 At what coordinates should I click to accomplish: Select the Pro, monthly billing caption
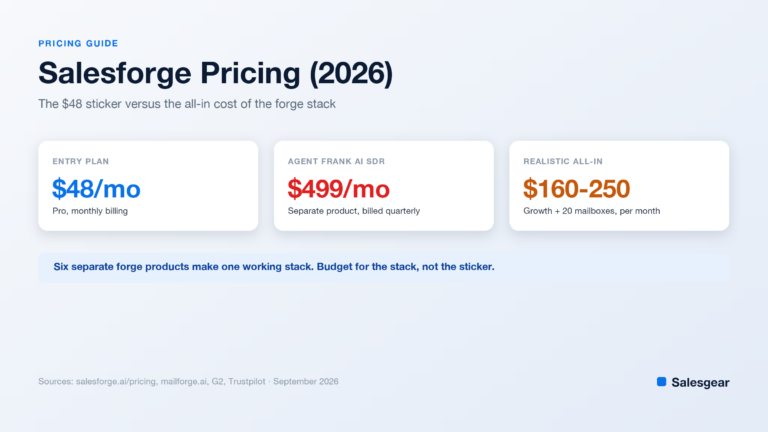pos(90,211)
